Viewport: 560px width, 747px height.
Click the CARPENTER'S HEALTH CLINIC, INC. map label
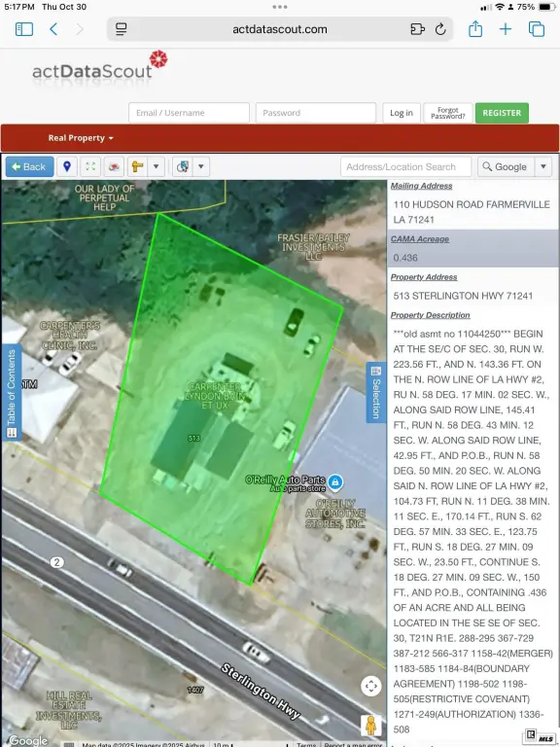tap(70, 336)
